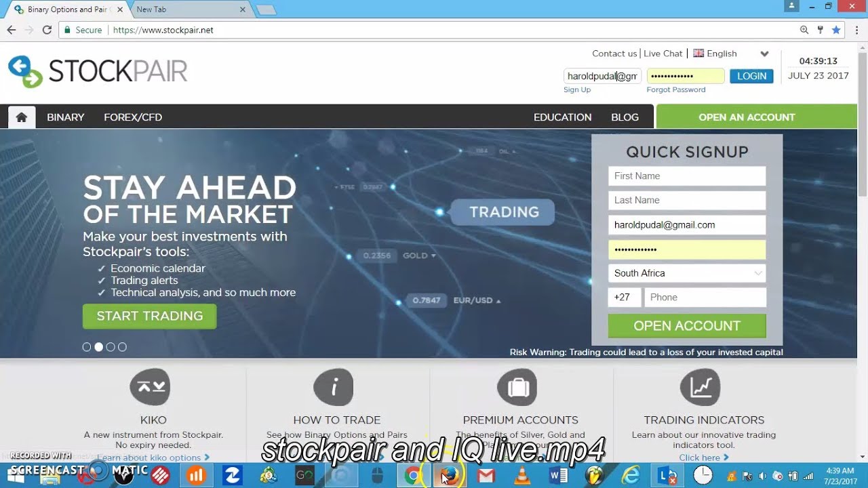The width and height of the screenshot is (868, 488).
Task: Open the KIKO round icon
Action: (x=150, y=387)
